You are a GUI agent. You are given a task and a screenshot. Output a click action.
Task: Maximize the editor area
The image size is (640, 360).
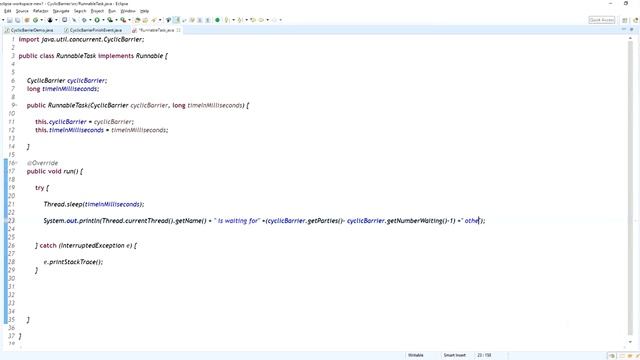pos(631,29)
